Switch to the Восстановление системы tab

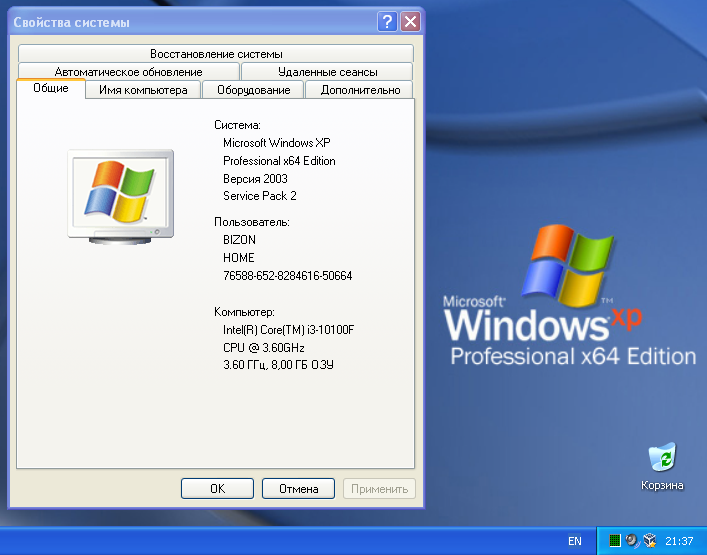tap(216, 54)
